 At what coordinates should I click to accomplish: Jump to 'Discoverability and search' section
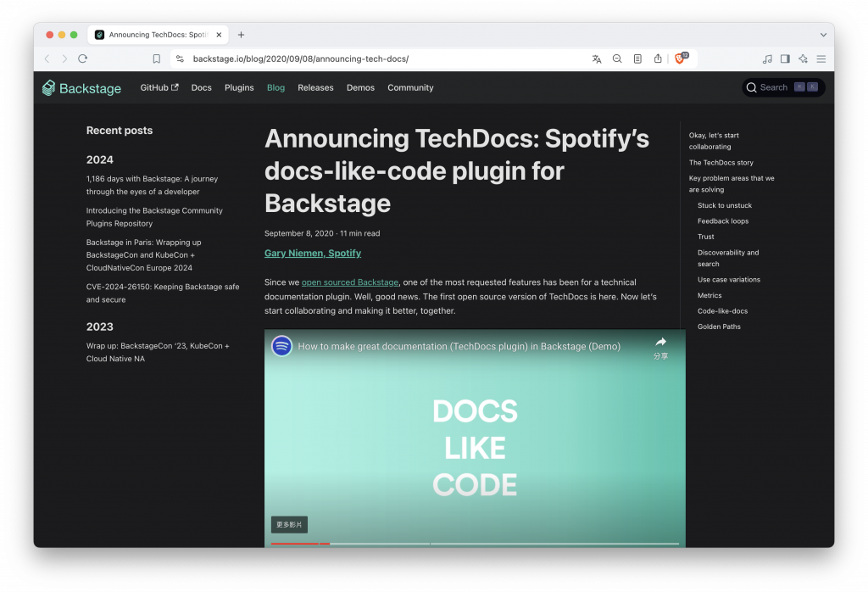[x=728, y=258]
